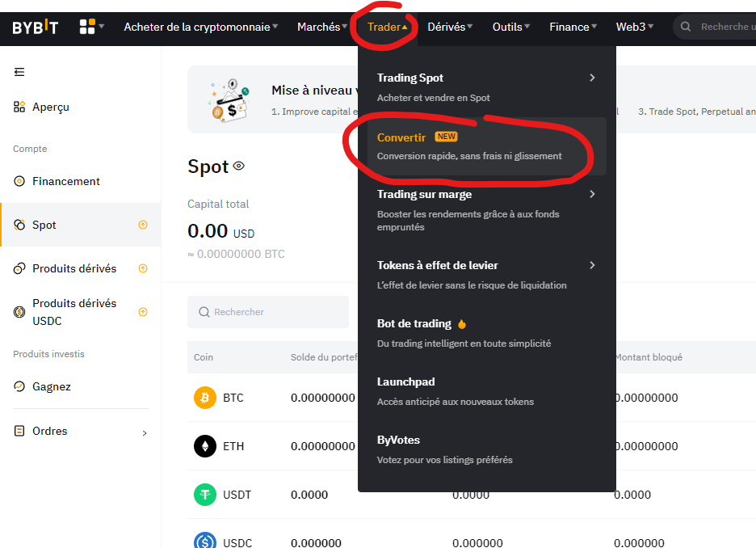Click the Tether USDT coin icon

click(x=205, y=495)
